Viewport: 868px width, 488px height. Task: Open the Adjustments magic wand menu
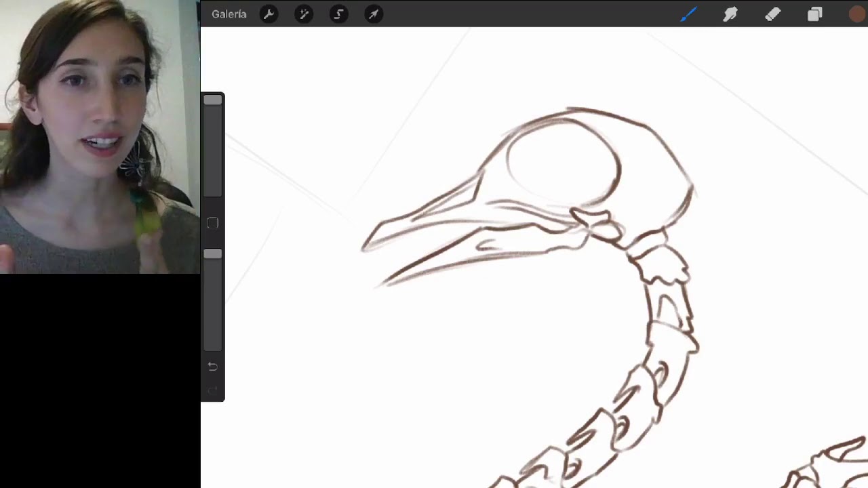coord(304,14)
